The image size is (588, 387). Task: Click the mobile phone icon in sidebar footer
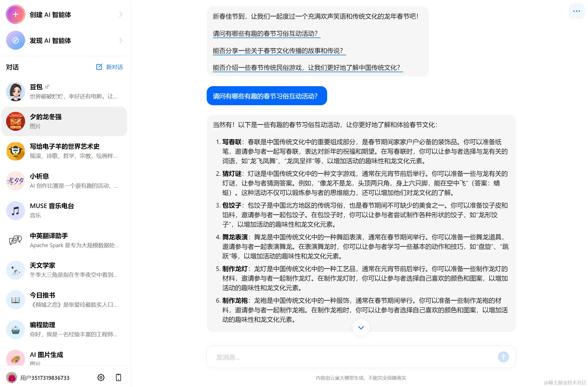point(118,377)
